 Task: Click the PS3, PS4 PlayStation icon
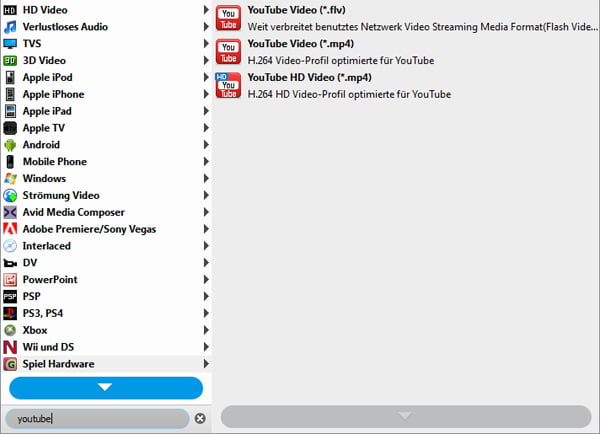click(10, 313)
